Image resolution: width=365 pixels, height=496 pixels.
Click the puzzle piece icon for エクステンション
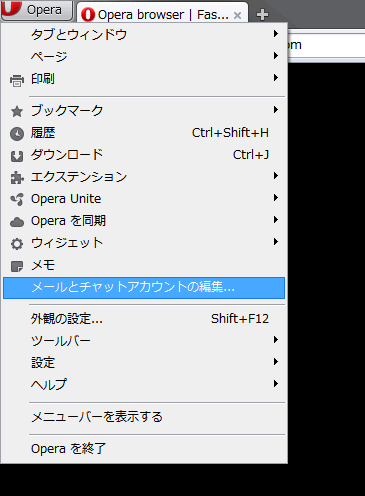click(17, 178)
